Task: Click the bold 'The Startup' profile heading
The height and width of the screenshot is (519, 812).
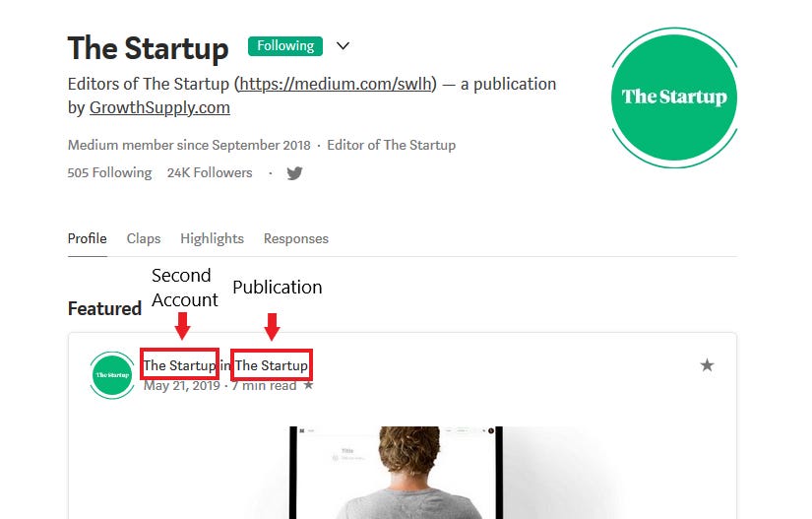Action: pos(148,48)
